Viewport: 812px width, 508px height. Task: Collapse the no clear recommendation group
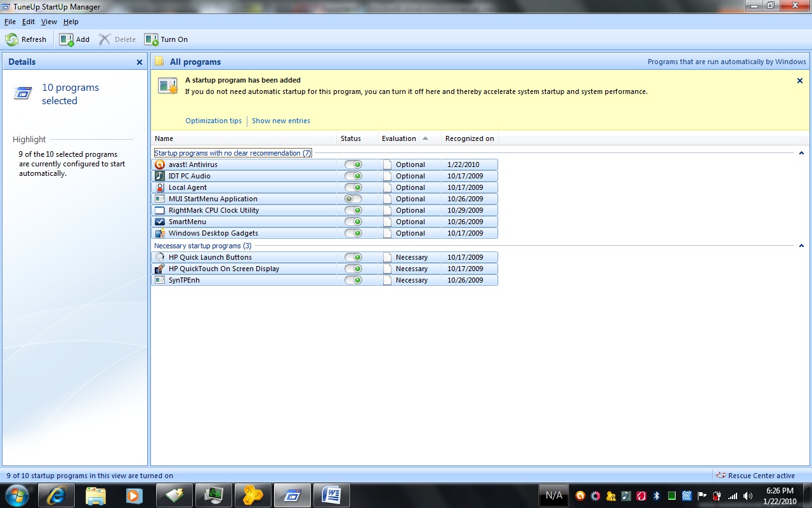click(801, 153)
